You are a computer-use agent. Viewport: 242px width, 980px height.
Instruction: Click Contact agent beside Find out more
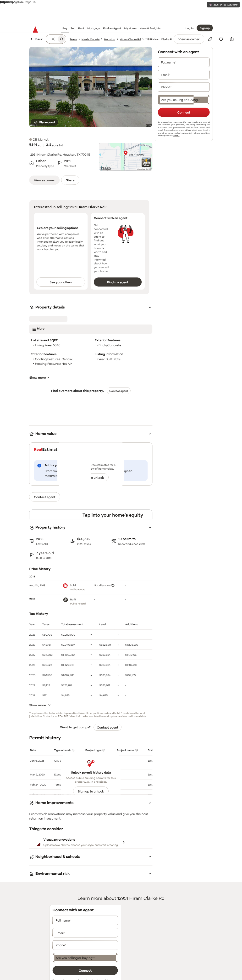click(x=119, y=391)
